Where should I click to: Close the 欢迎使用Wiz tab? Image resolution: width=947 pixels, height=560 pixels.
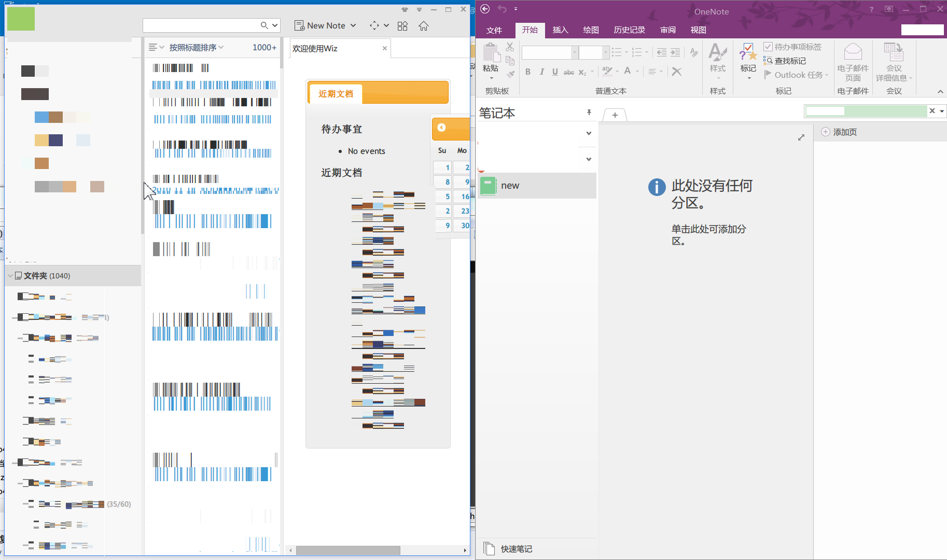[385, 48]
